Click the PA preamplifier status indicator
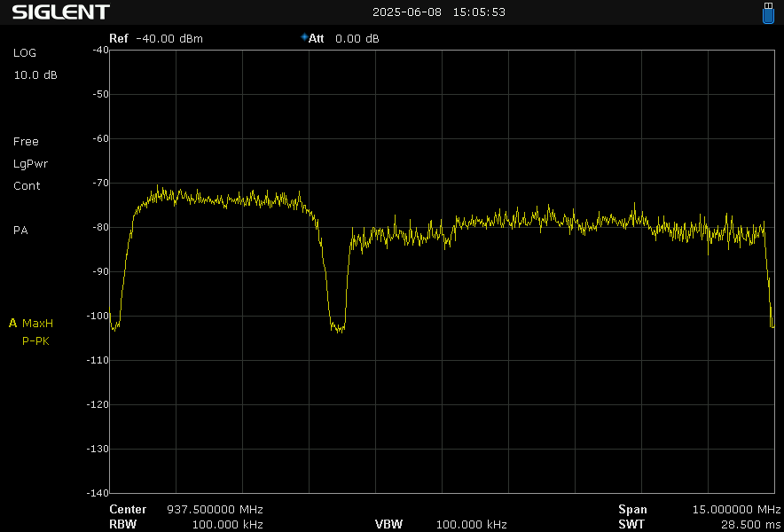The width and height of the screenshot is (784, 532). (20, 230)
